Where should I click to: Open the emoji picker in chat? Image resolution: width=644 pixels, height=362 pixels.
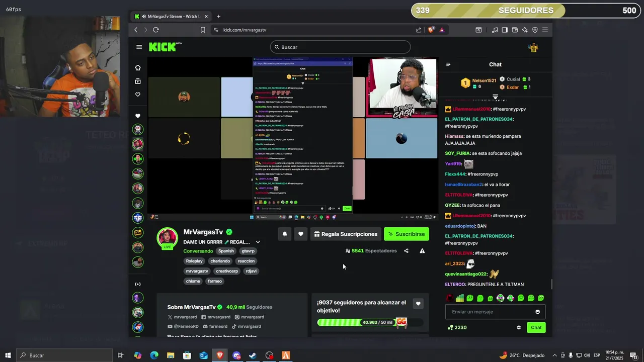537,312
